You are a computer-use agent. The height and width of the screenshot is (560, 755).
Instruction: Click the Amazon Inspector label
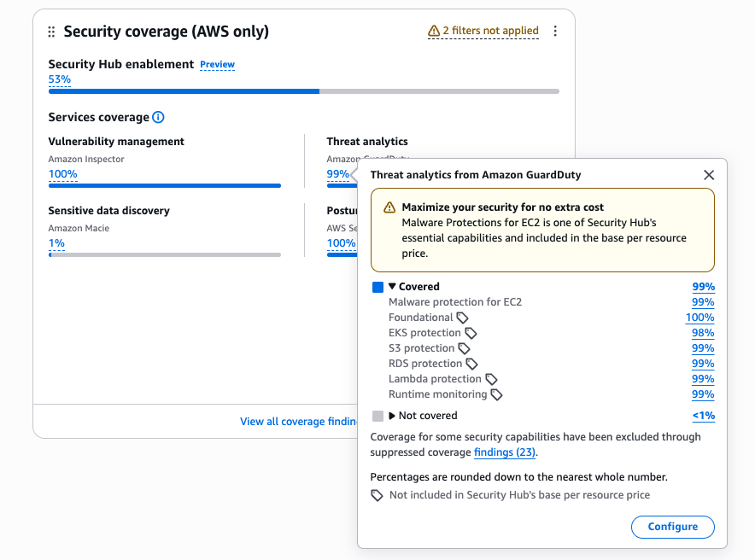coord(86,160)
